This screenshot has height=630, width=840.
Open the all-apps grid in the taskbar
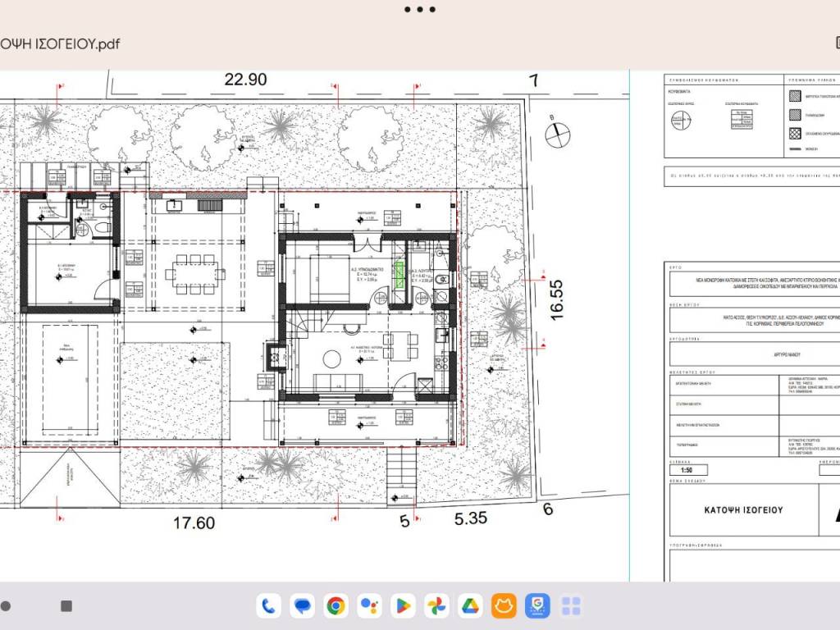571,606
